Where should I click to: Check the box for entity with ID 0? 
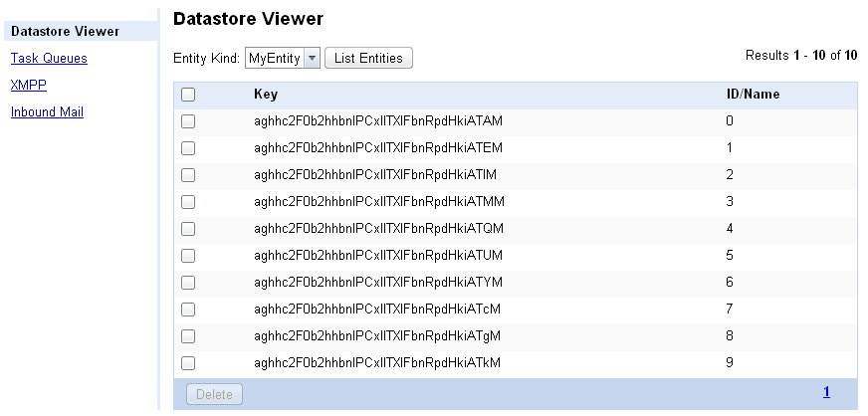coord(188,121)
